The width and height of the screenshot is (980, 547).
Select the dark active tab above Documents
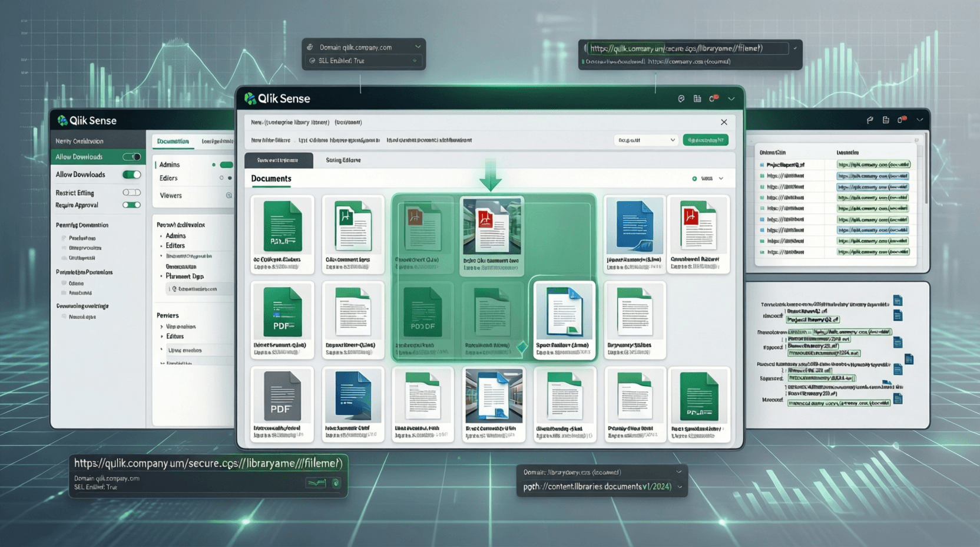[278, 160]
